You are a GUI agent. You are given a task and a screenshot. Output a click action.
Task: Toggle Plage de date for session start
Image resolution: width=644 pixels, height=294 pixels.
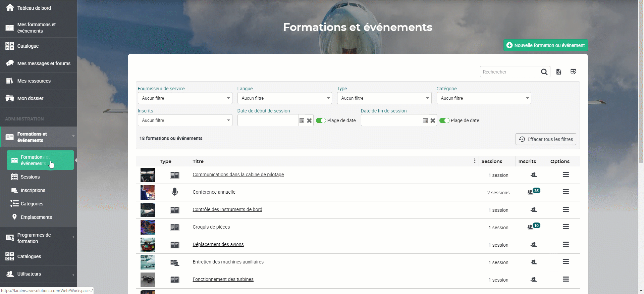[x=321, y=120]
